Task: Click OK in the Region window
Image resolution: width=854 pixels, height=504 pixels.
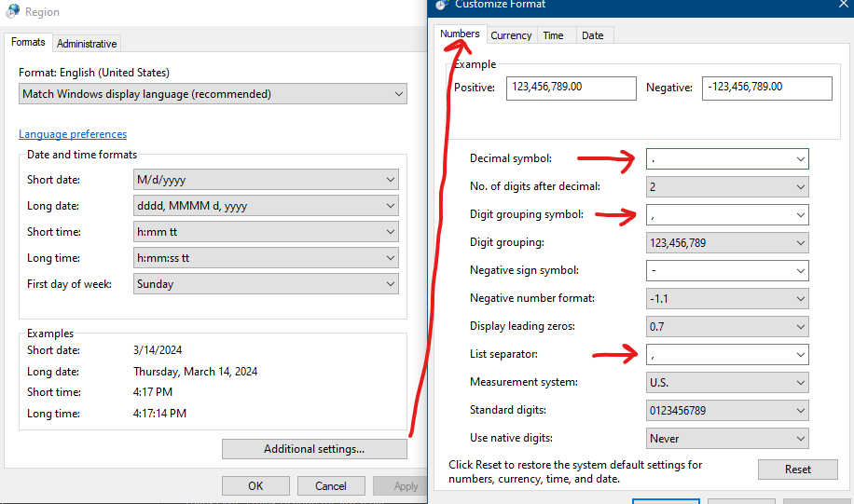Action: [x=255, y=486]
